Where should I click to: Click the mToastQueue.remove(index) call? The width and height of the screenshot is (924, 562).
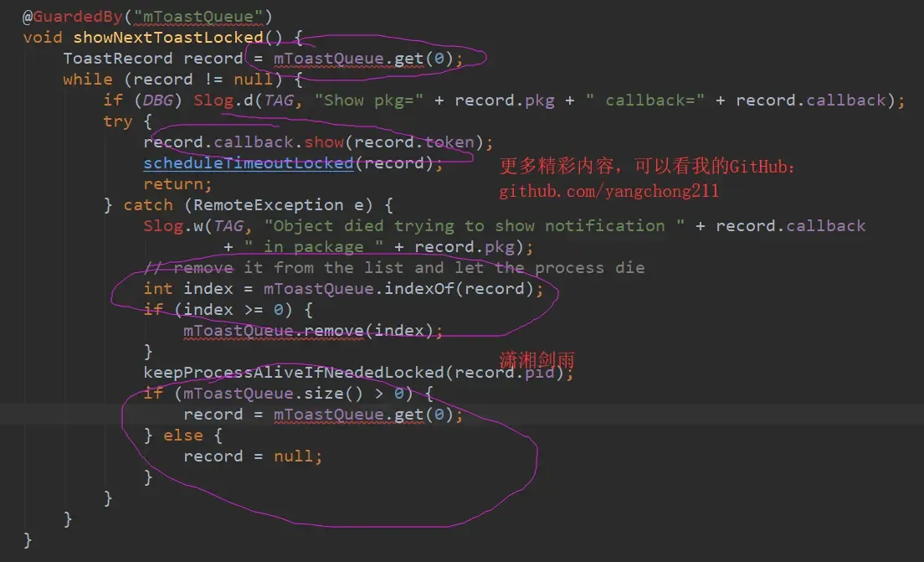coord(313,331)
